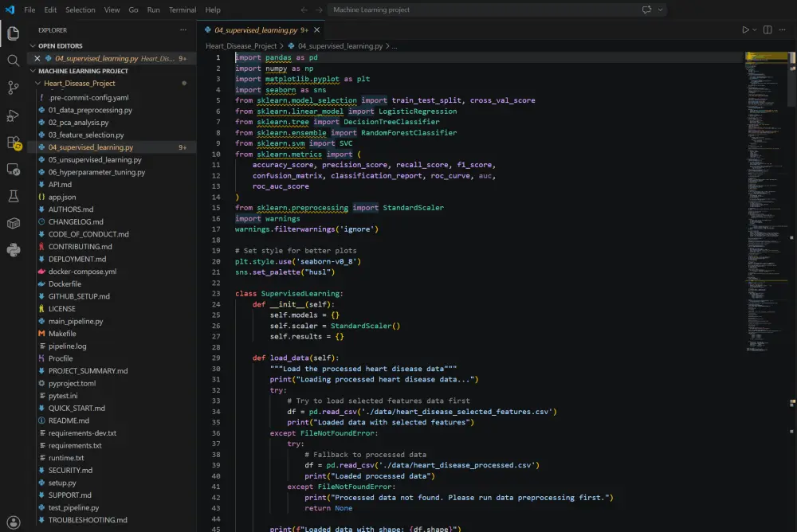Open pyproject.toml
This screenshot has height=532, width=797.
(72, 383)
